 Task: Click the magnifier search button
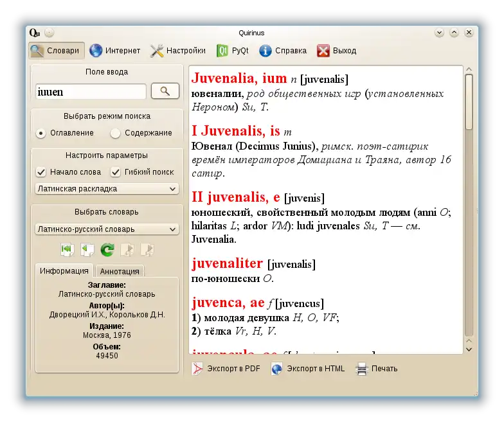[165, 91]
